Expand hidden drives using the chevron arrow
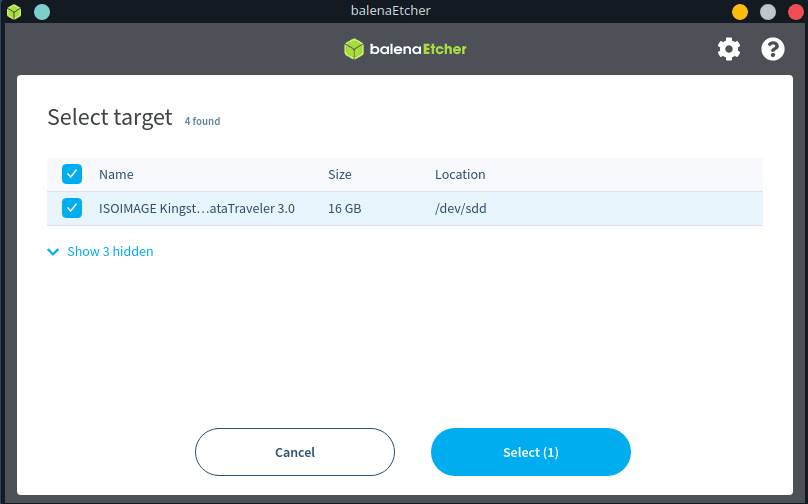 (53, 252)
